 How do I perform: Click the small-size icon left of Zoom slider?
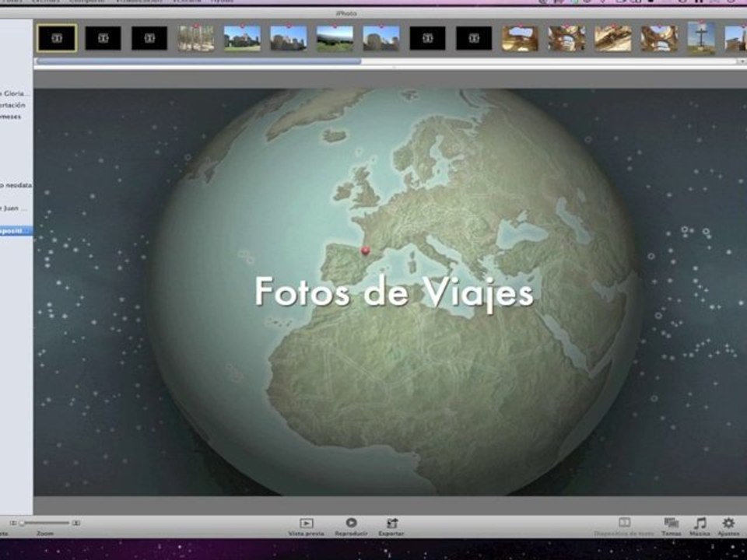coord(13,523)
